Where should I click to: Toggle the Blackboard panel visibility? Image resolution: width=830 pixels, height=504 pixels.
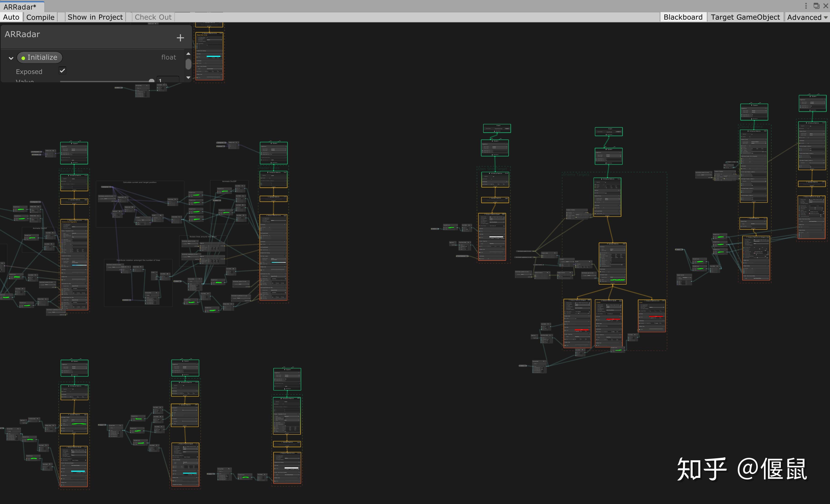point(683,17)
